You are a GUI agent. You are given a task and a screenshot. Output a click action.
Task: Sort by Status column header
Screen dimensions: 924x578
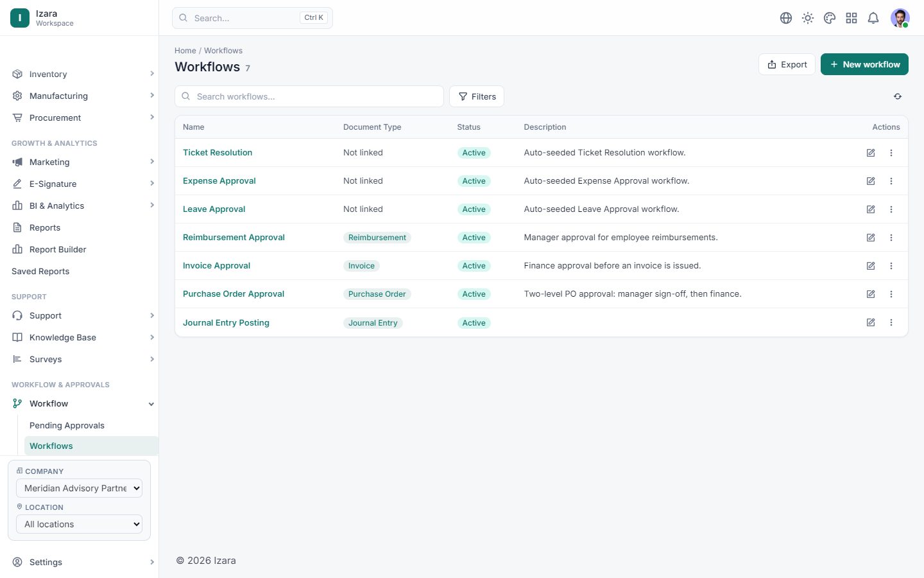pyautogui.click(x=469, y=127)
